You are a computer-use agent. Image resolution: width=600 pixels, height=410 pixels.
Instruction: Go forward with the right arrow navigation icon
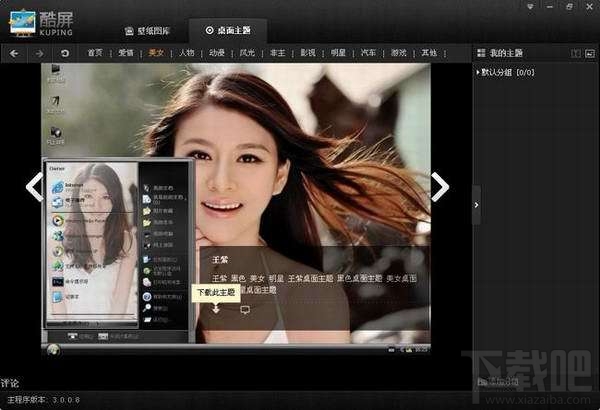pos(39,53)
